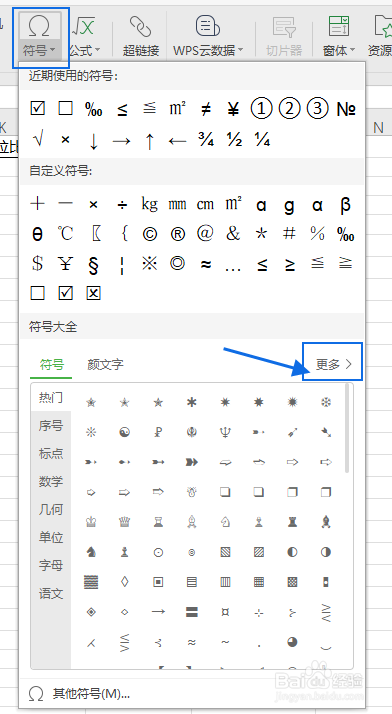
Task: Insert the $ dollar custom symbol
Action: pos(38,263)
